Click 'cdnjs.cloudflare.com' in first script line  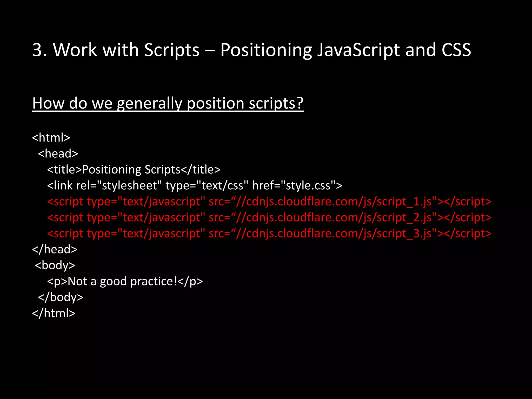[x=301, y=202]
